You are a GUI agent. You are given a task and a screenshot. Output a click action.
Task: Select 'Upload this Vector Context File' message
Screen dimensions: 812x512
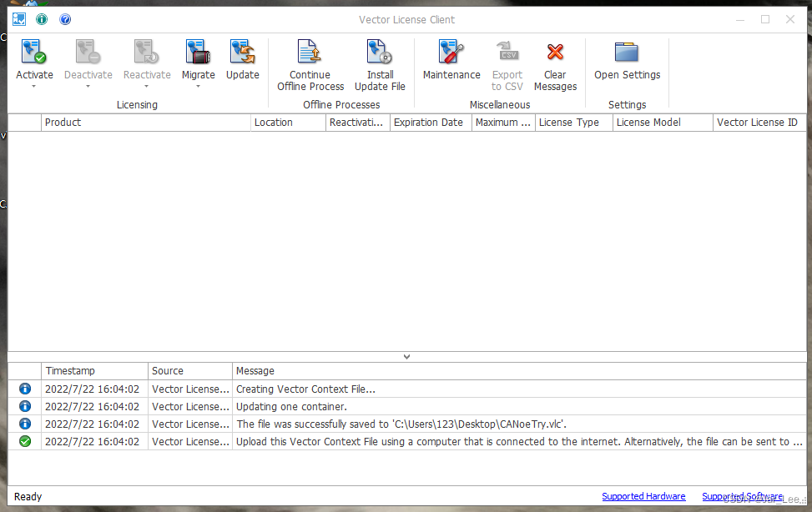pyautogui.click(x=519, y=442)
